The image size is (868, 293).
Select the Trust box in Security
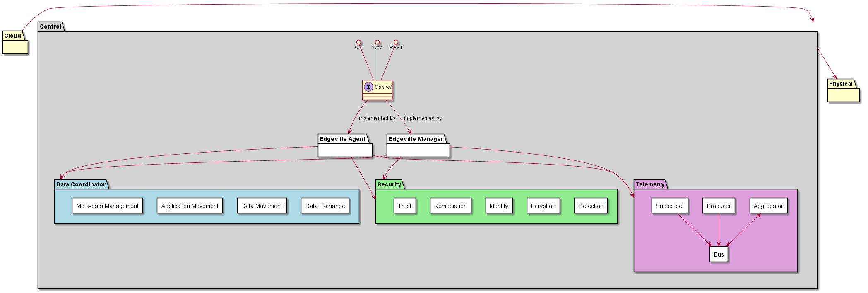[405, 206]
